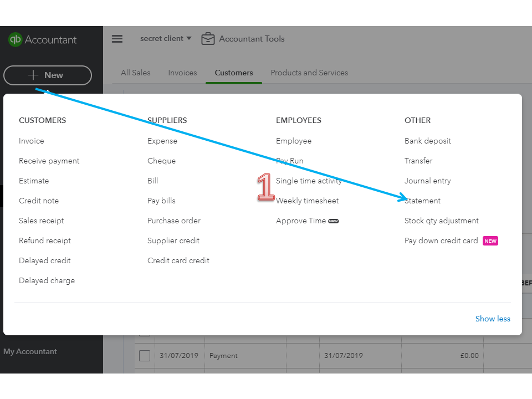This screenshot has height=399, width=532.
Task: Choose Bill under Suppliers
Action: click(x=153, y=181)
